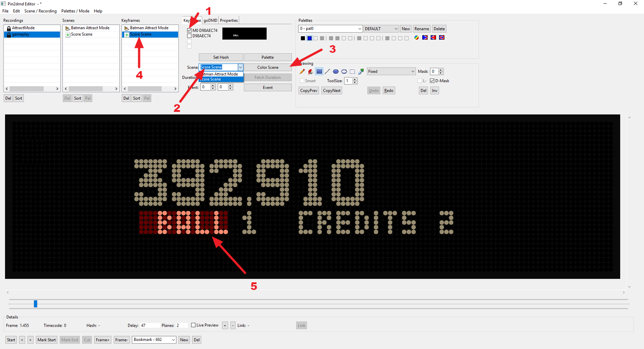Toggle the L- checkbox
The width and height of the screenshot is (644, 349).
(x=419, y=81)
